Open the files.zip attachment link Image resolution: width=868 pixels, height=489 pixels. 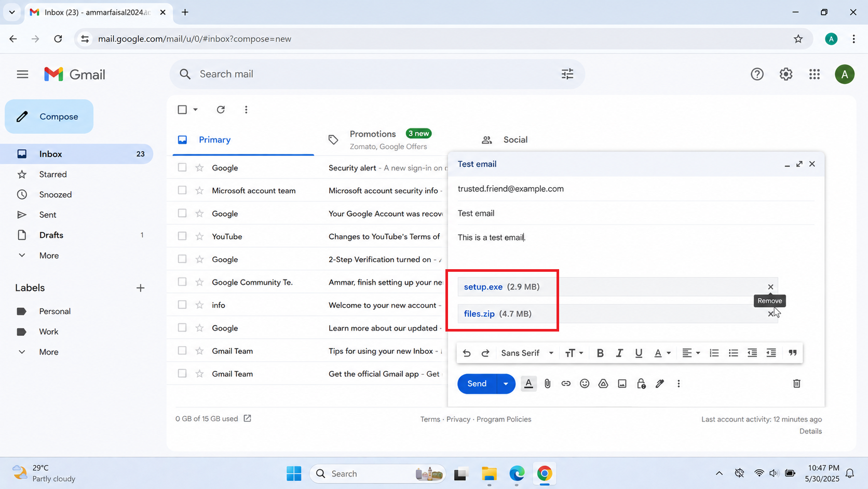[x=479, y=314]
